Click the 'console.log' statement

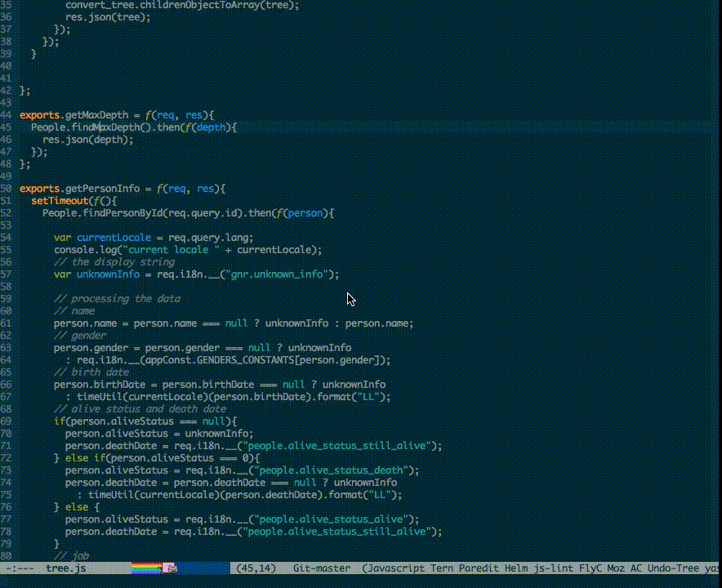click(x=188, y=250)
